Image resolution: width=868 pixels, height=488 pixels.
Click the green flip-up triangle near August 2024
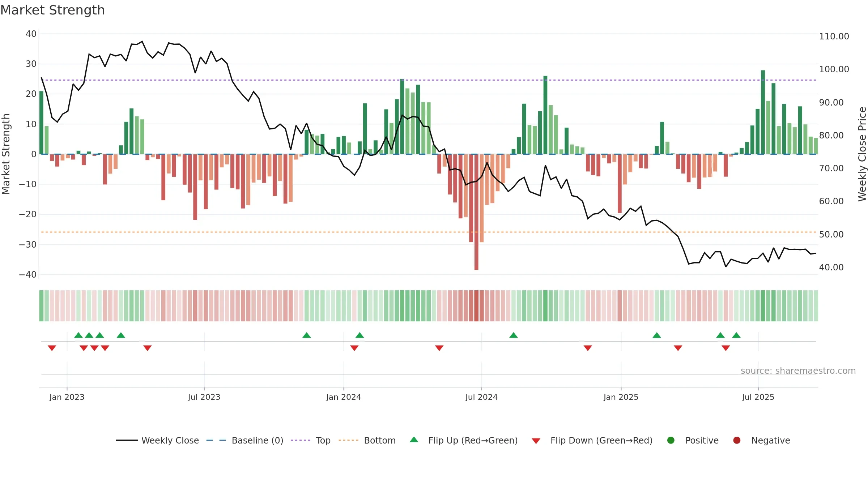(514, 335)
